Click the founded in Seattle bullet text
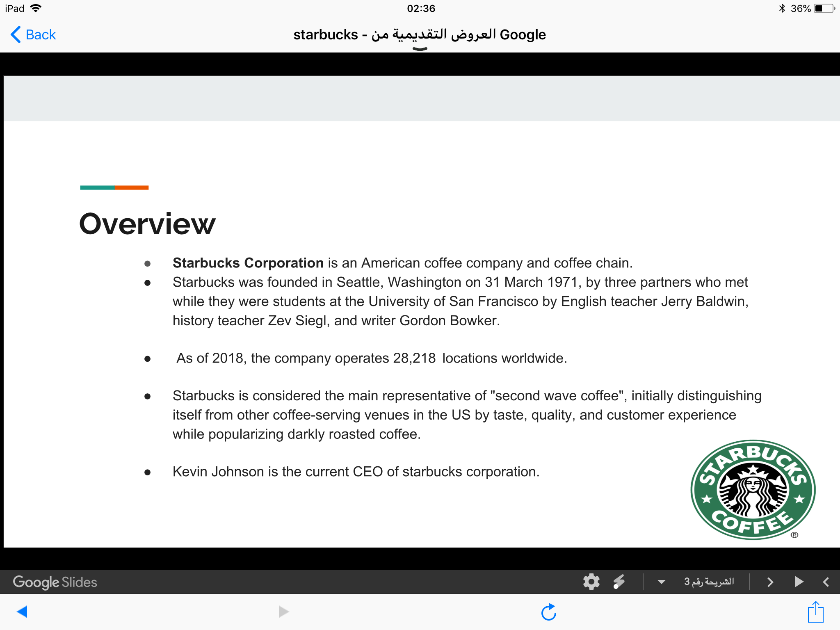The image size is (840, 630). click(x=460, y=301)
